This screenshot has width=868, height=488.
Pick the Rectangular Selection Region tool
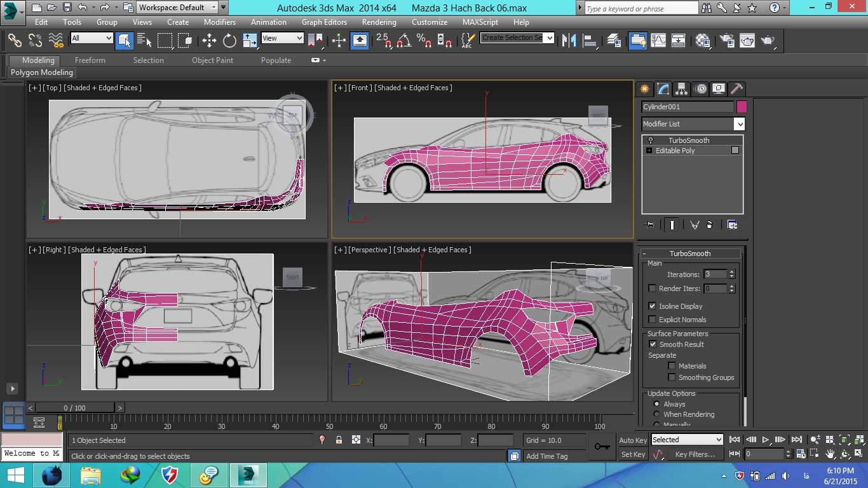(165, 41)
